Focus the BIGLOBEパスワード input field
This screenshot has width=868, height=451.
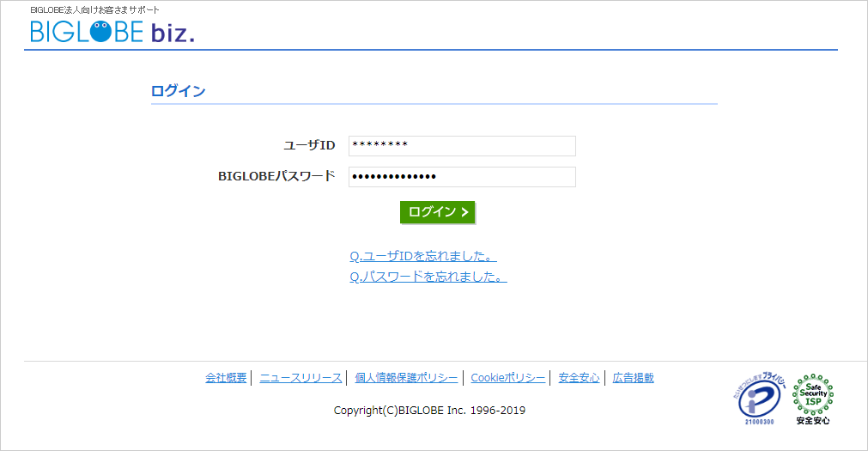tap(462, 177)
